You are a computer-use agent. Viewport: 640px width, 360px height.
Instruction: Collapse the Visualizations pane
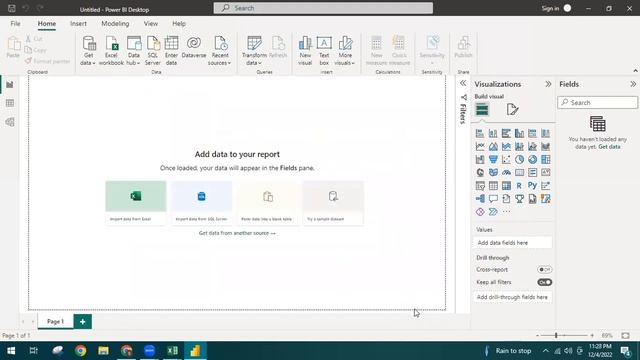point(548,84)
